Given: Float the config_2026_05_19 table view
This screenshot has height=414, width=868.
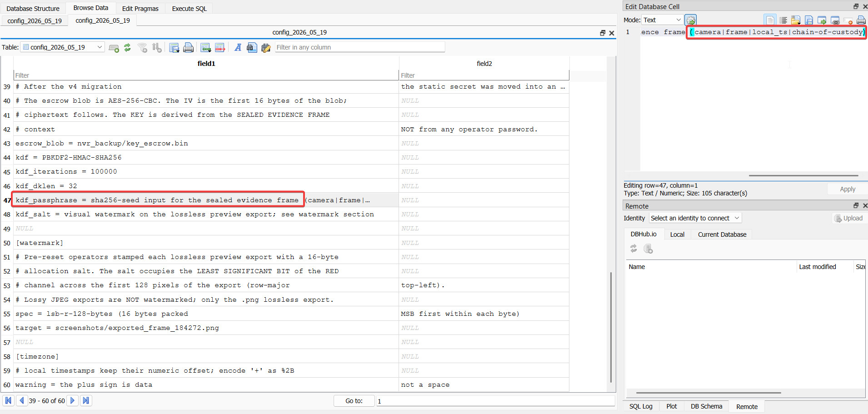Looking at the screenshot, I should [603, 33].
